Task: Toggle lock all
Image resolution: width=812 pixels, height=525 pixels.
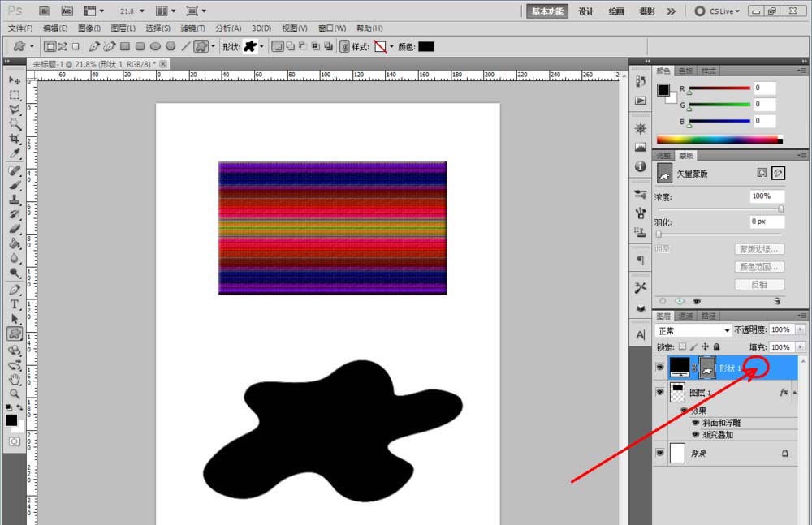Action: pos(717,347)
